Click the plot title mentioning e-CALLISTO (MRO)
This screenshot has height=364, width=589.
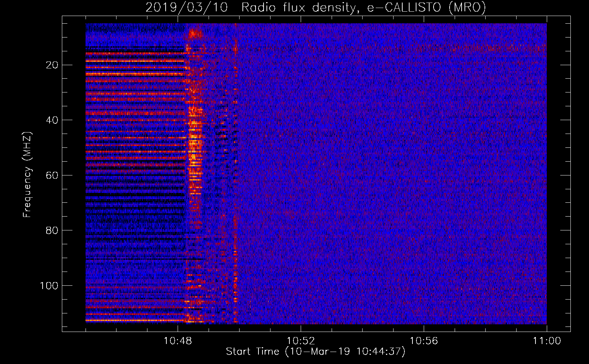316,7
